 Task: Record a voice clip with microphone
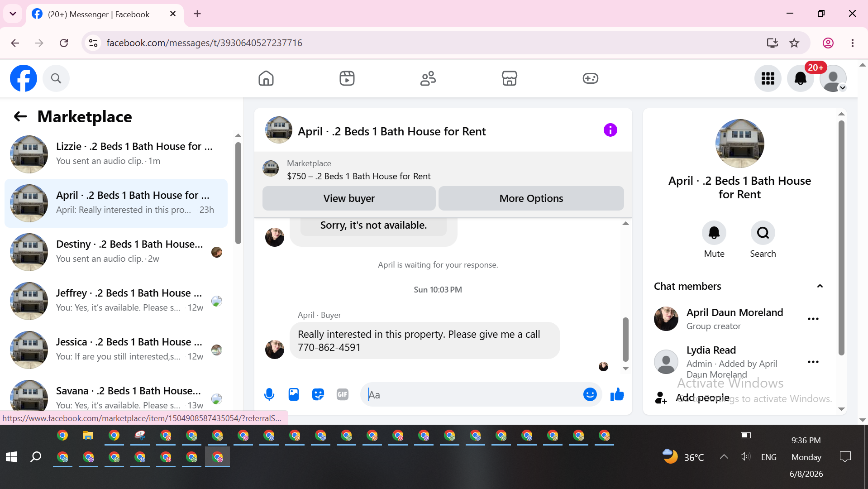tap(269, 395)
